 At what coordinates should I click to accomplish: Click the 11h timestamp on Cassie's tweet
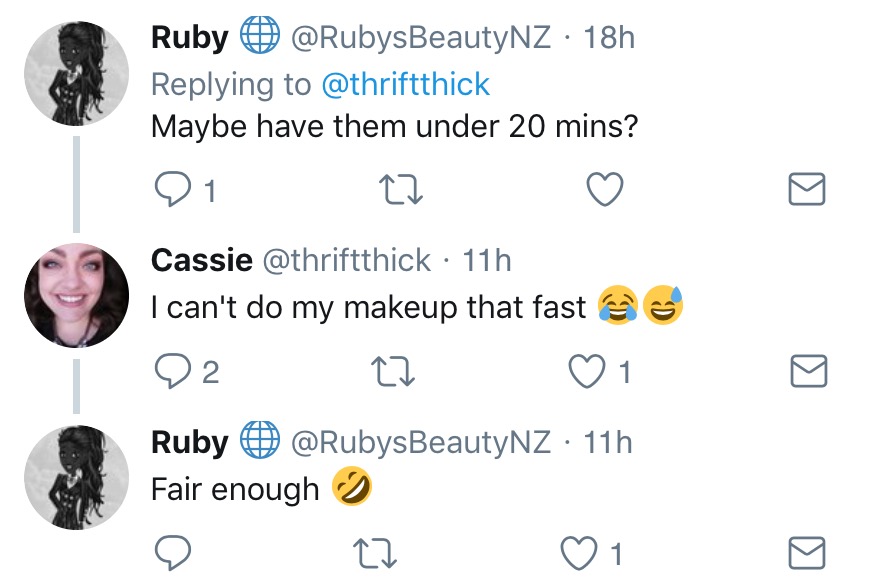pyautogui.click(x=486, y=260)
